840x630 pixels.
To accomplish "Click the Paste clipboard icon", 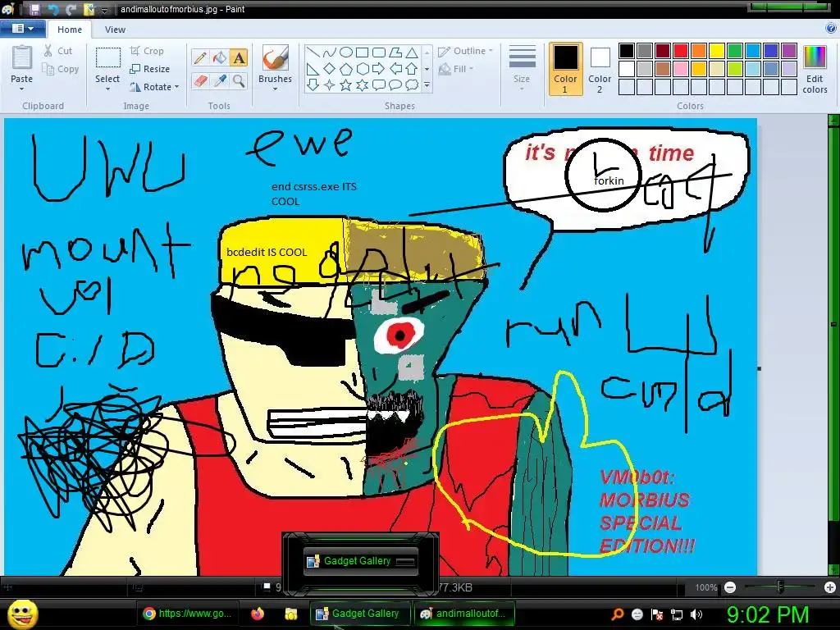I will (x=22, y=58).
